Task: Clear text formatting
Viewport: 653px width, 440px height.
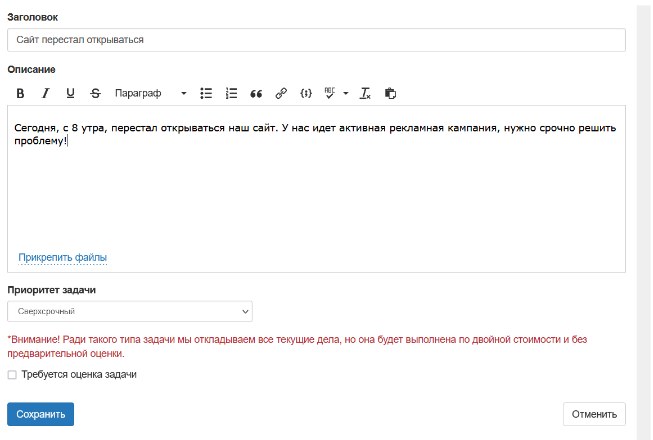Action: (366, 93)
